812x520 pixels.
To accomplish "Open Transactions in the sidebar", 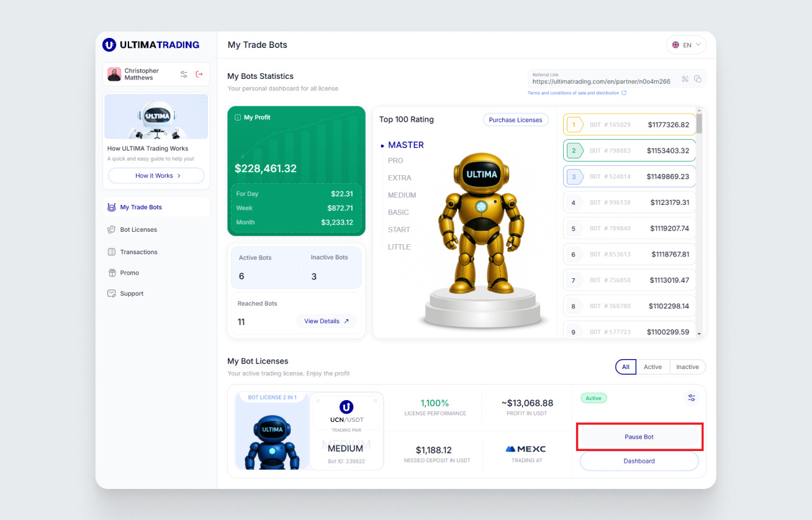I will coord(138,252).
